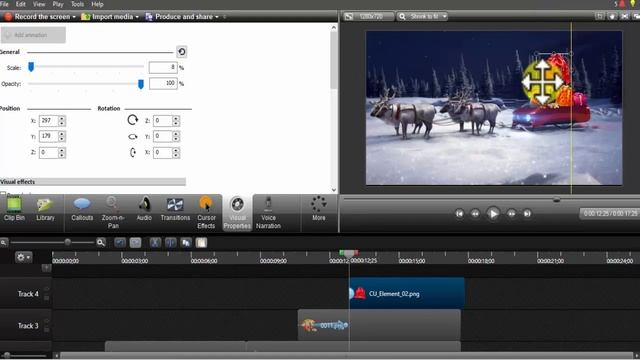Click the timeline zoom-out magnifier icon
The image size is (640, 360).
click(x=4, y=242)
